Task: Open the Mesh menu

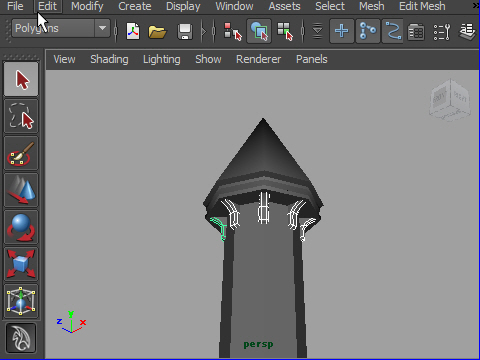Action: [371, 6]
